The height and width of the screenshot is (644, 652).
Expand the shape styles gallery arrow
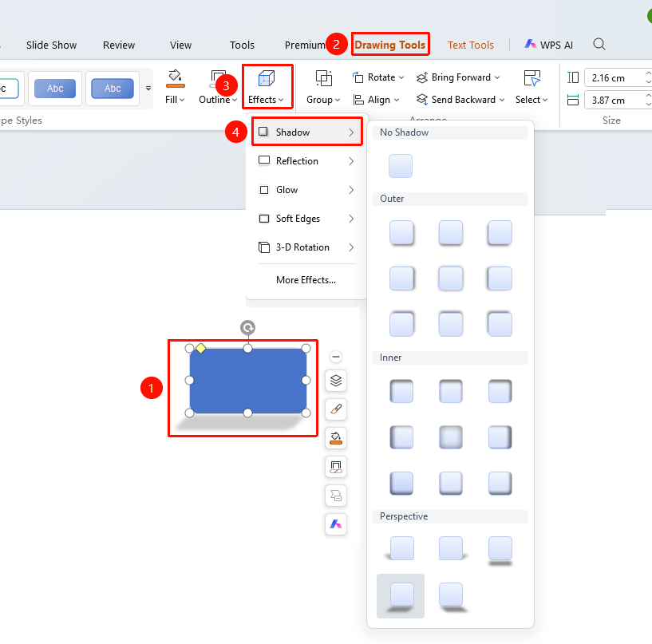(x=148, y=88)
